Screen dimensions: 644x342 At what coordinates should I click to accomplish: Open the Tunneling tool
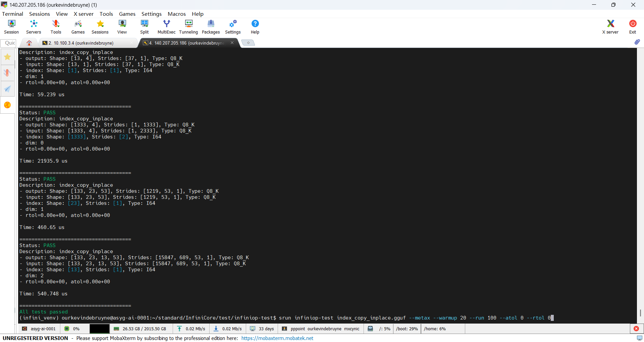[x=188, y=26]
